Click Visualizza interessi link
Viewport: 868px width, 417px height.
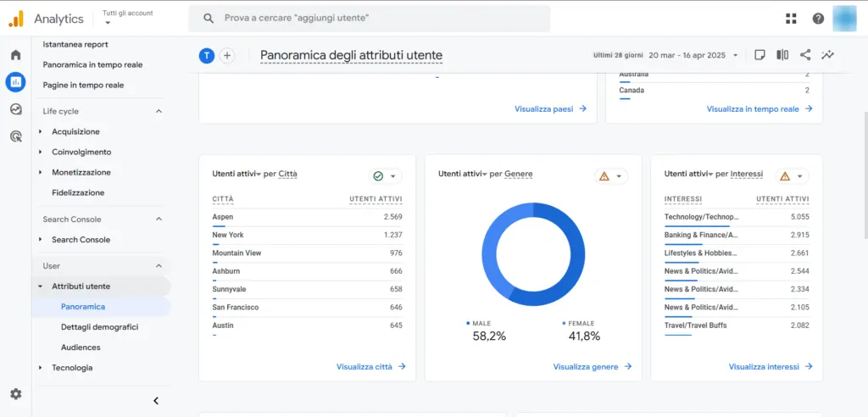coord(771,367)
